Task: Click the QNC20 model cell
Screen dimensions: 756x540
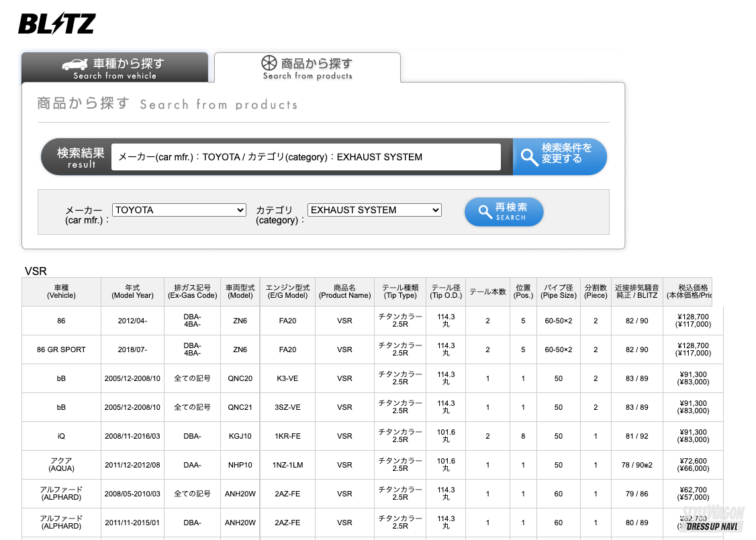Action: point(240,378)
